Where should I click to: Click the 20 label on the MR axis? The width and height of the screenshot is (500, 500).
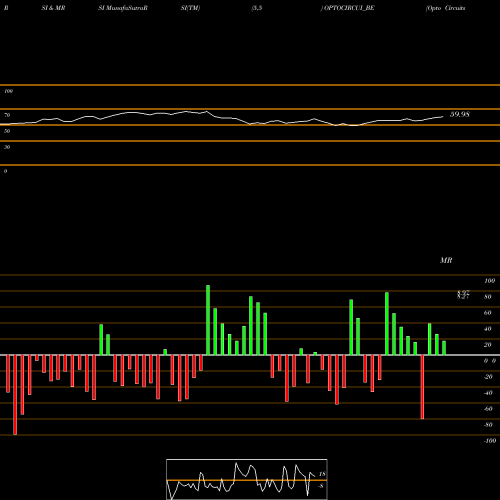488,345
